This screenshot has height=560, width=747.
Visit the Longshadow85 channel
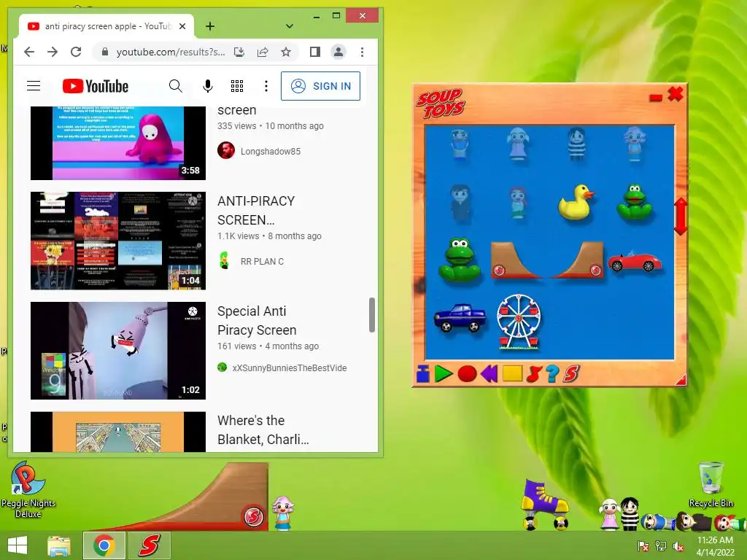[270, 152]
